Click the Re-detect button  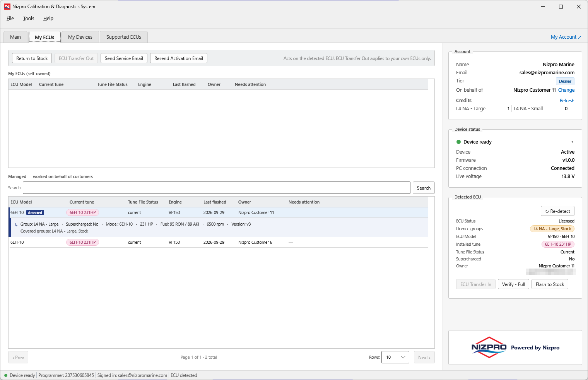click(557, 211)
